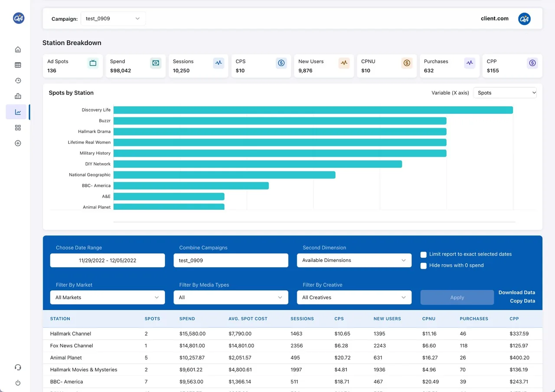This screenshot has height=392, width=555.
Task: Open the bar chart sidebar icon
Action: [x=18, y=96]
